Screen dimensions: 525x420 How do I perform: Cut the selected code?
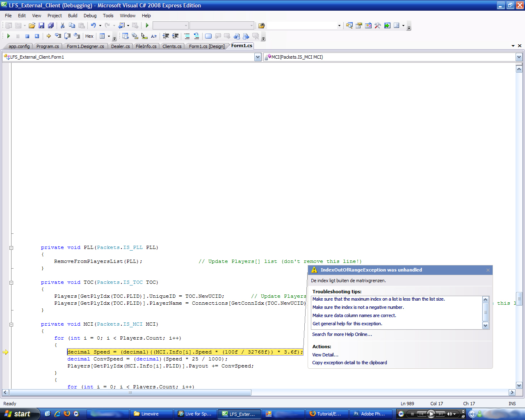pyautogui.click(x=62, y=25)
